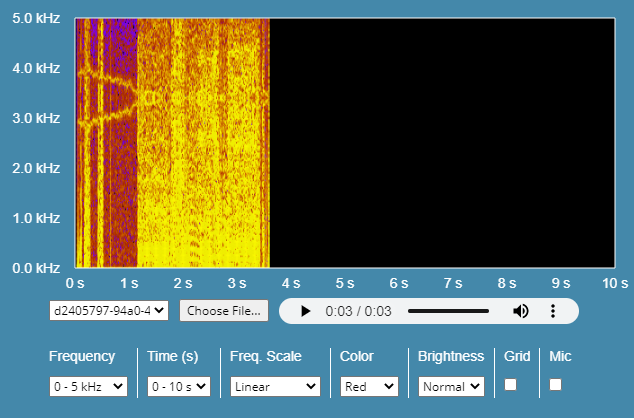Expand the Frequency range dropdown

tap(88, 386)
